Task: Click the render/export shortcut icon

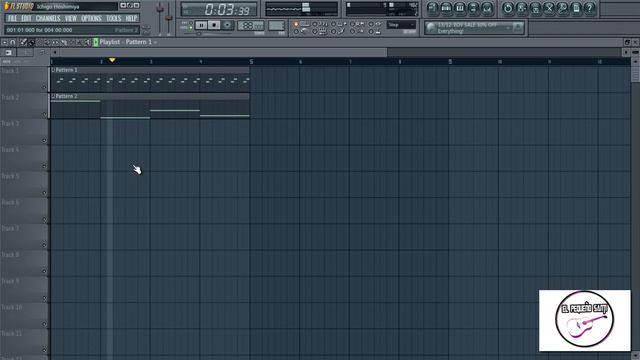Action: (x=535, y=8)
